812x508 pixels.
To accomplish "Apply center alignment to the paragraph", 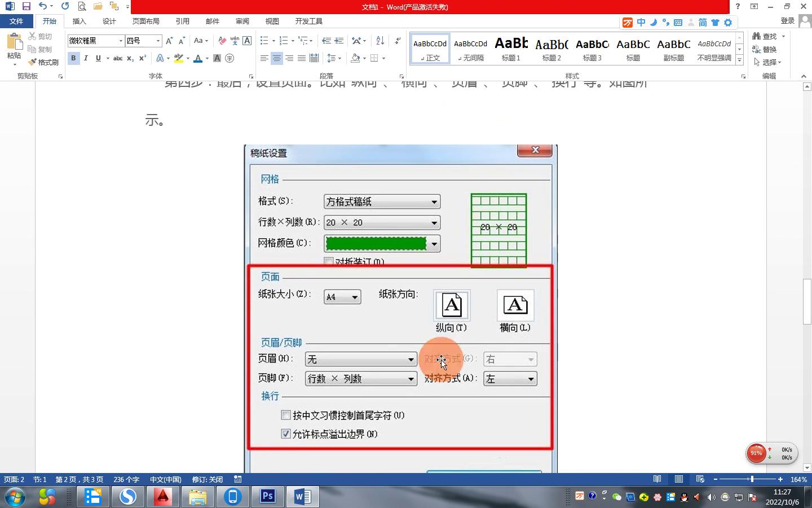I will 276,58.
